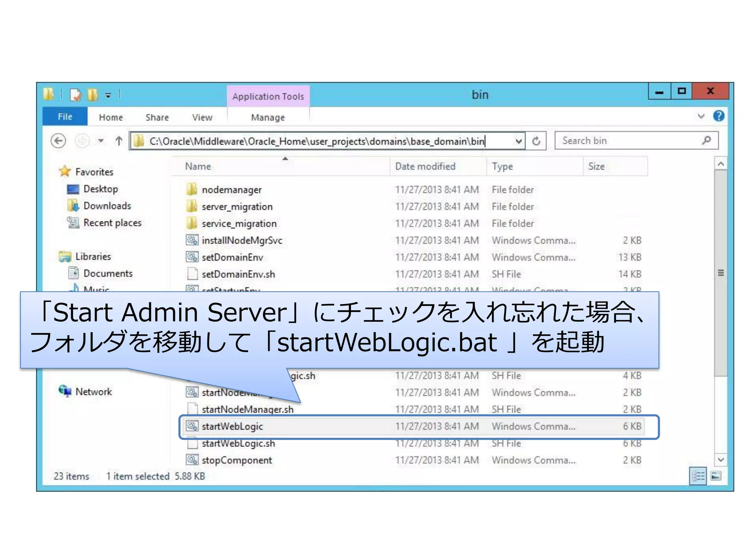The height and width of the screenshot is (560, 747).
Task: Click the 23 items status text
Action: [x=71, y=476]
